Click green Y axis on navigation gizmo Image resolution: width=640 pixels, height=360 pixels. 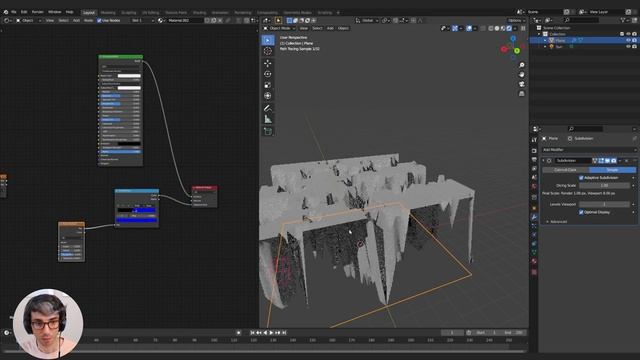click(x=517, y=51)
